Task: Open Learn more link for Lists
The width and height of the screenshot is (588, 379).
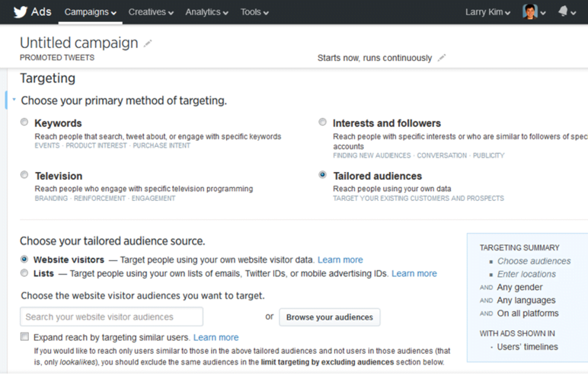Action: 414,274
